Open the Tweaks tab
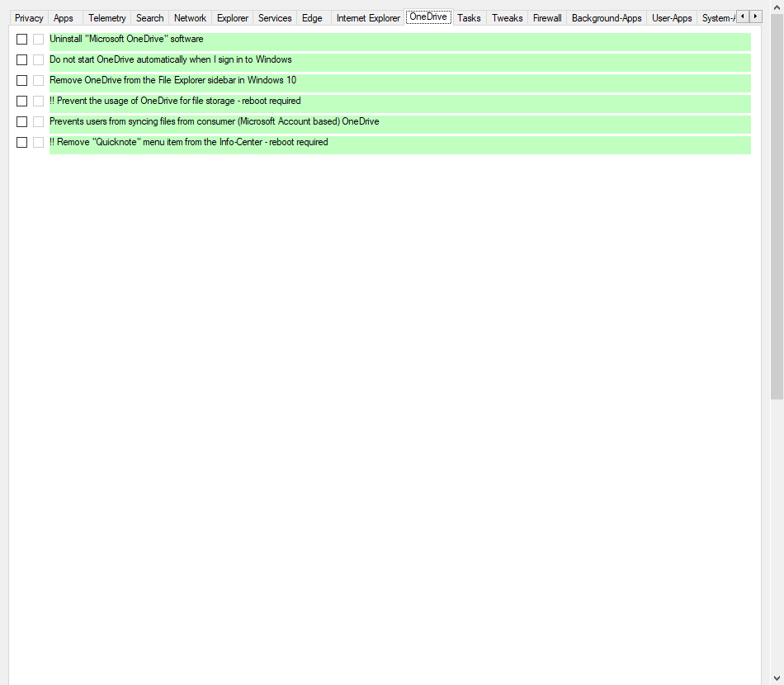 point(507,18)
